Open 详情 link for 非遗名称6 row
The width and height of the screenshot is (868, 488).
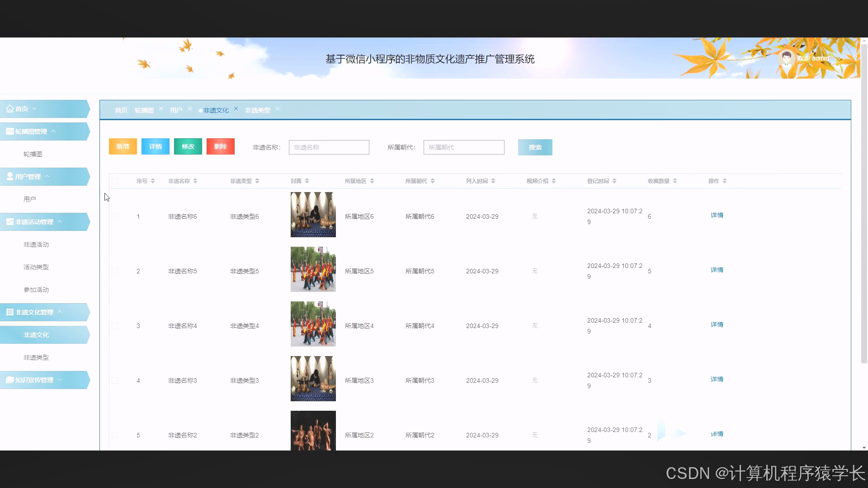pyautogui.click(x=717, y=215)
